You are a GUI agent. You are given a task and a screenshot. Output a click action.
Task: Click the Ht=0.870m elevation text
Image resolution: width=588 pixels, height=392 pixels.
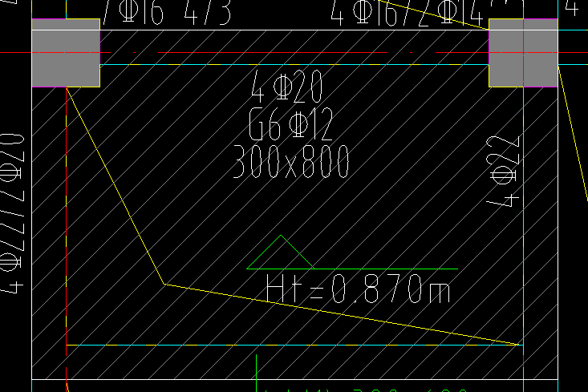[358, 289]
